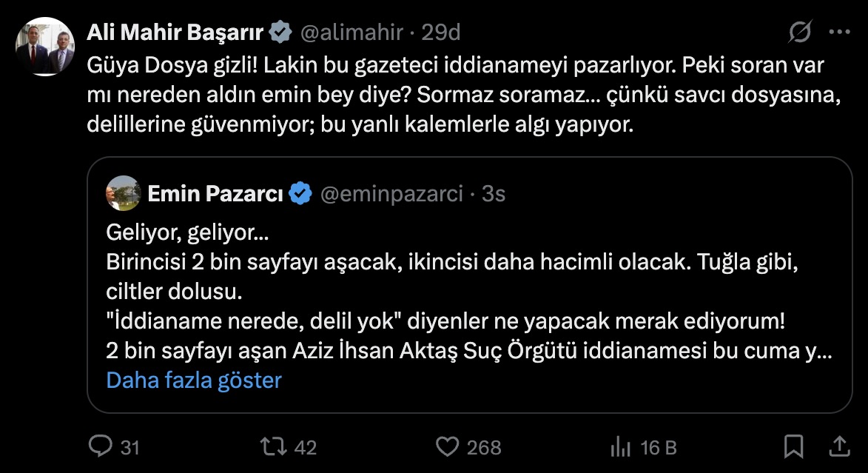Click the Ali Mahir Başarır display name
The width and height of the screenshot is (868, 473).
tap(176, 33)
